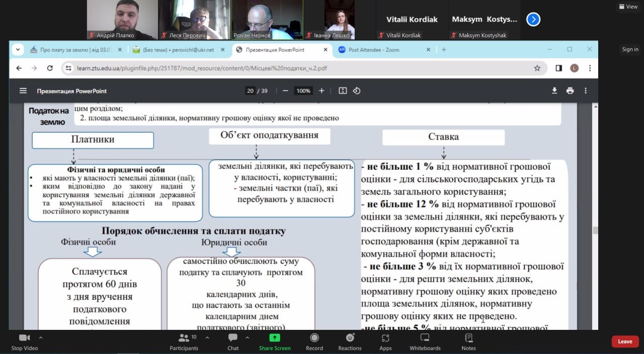Toggle Stop Video camera button

tap(24, 341)
